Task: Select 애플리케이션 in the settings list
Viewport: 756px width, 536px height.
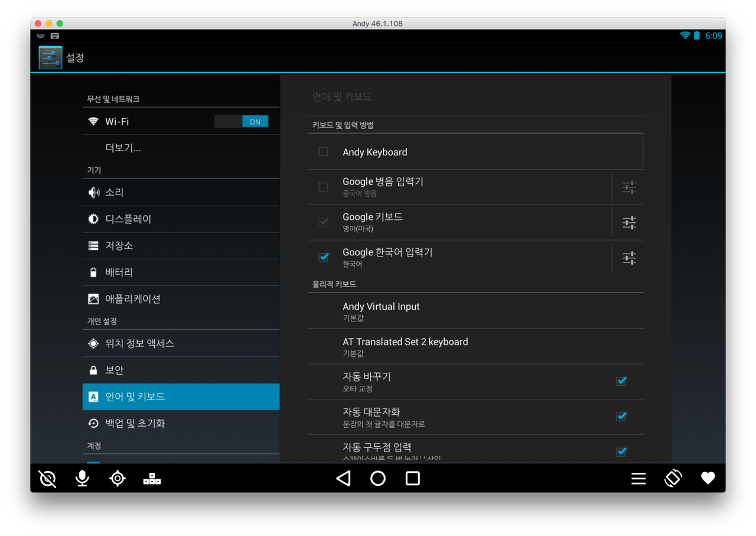Action: [181, 299]
